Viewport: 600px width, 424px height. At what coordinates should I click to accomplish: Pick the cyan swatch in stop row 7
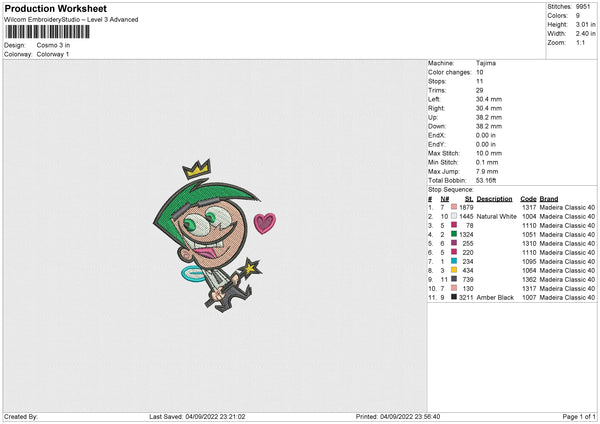[454, 261]
